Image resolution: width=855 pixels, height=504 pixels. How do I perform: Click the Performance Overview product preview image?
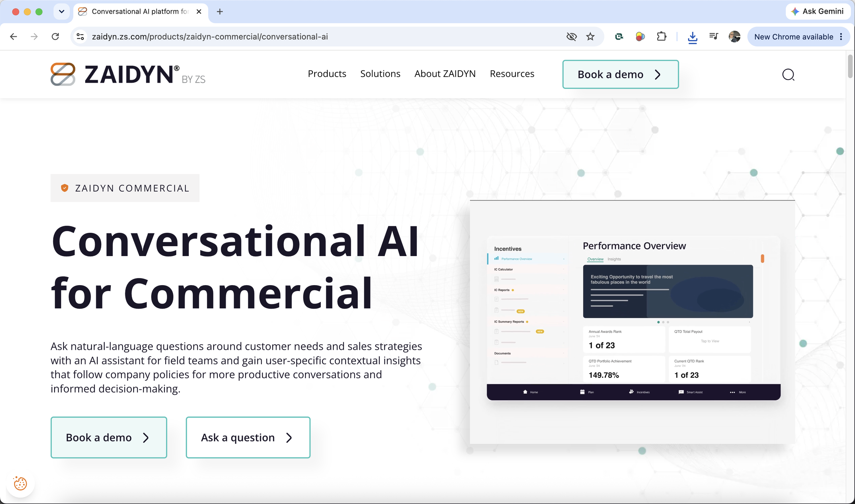[x=633, y=322]
